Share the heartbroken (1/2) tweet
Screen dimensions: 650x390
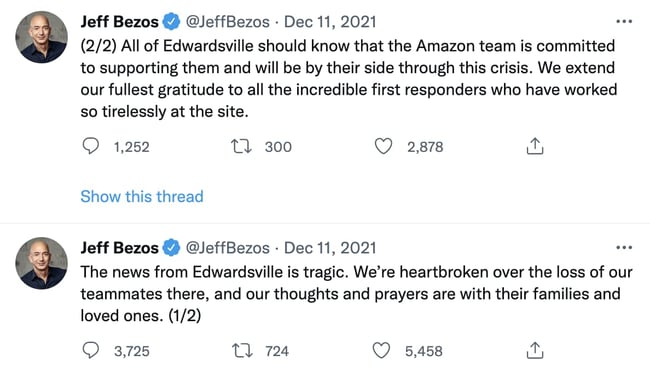[x=535, y=351]
